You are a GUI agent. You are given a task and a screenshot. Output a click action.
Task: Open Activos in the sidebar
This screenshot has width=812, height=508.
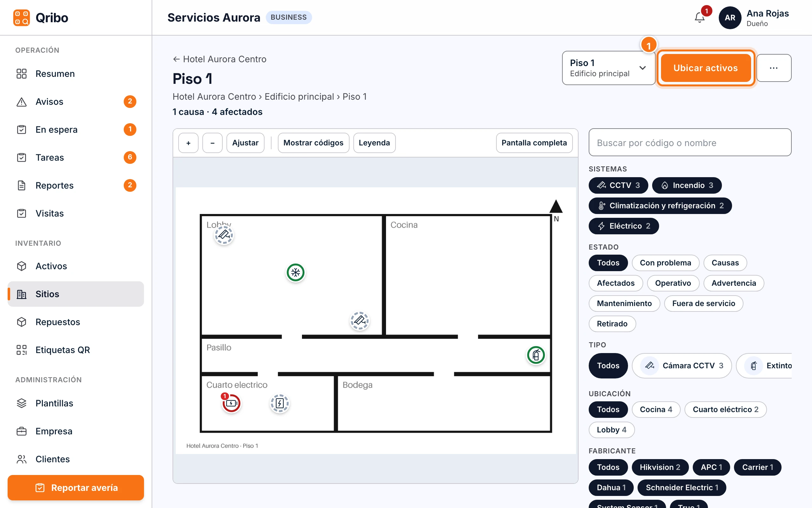pos(76,266)
